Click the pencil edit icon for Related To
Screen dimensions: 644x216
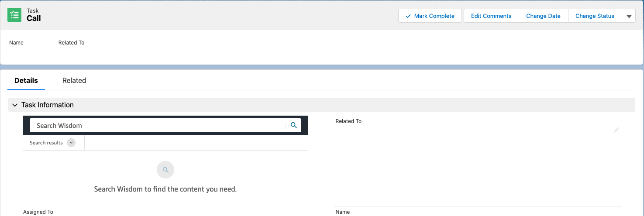(x=616, y=130)
